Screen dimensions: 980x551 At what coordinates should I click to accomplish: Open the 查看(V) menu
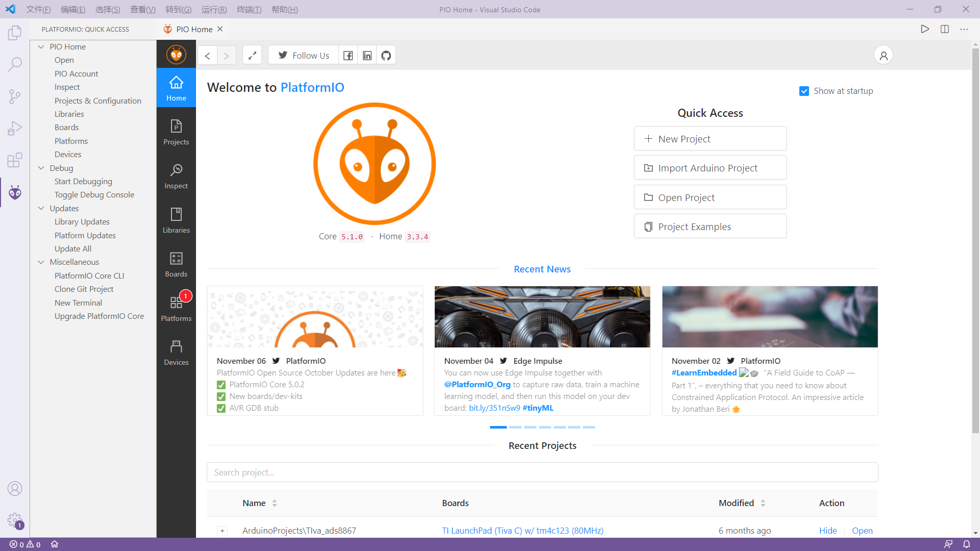point(143,9)
